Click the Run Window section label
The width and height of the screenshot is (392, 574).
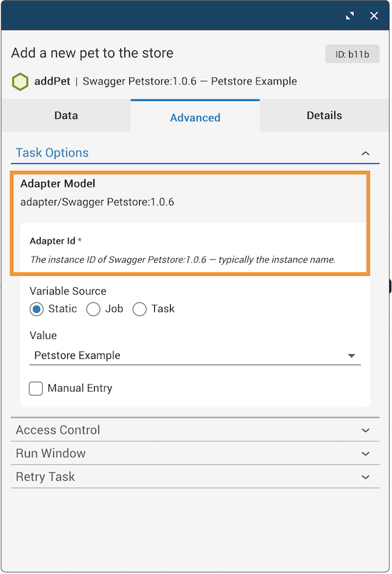click(x=50, y=453)
